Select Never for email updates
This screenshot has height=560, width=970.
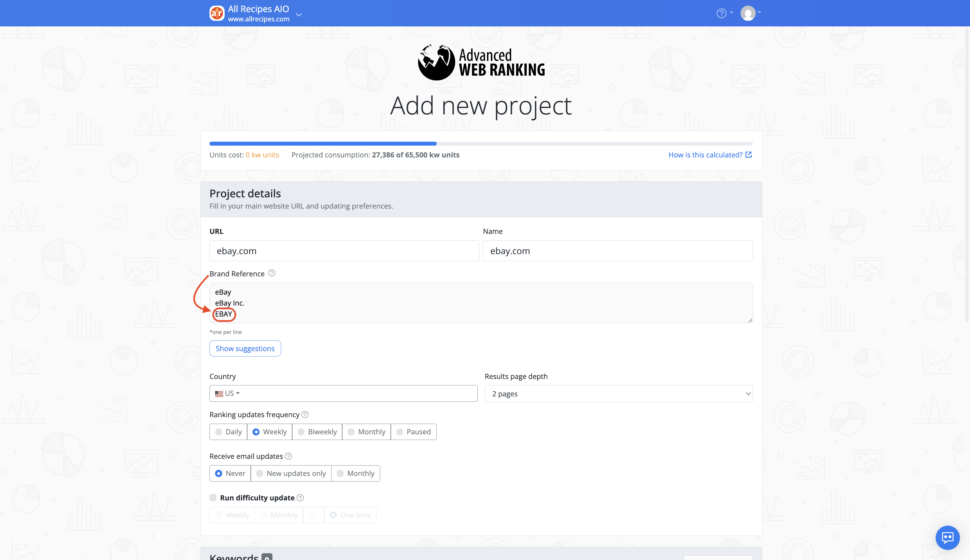(x=230, y=473)
